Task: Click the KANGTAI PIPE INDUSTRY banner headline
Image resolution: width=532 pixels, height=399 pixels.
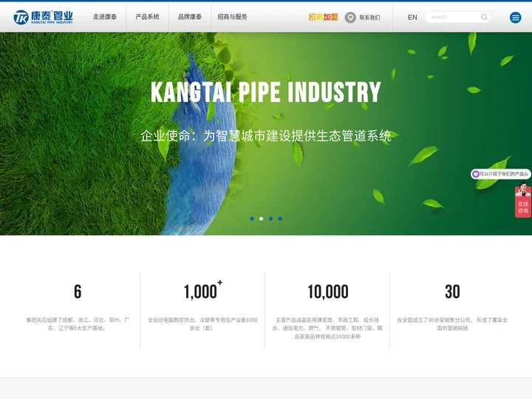Action: pos(266,92)
